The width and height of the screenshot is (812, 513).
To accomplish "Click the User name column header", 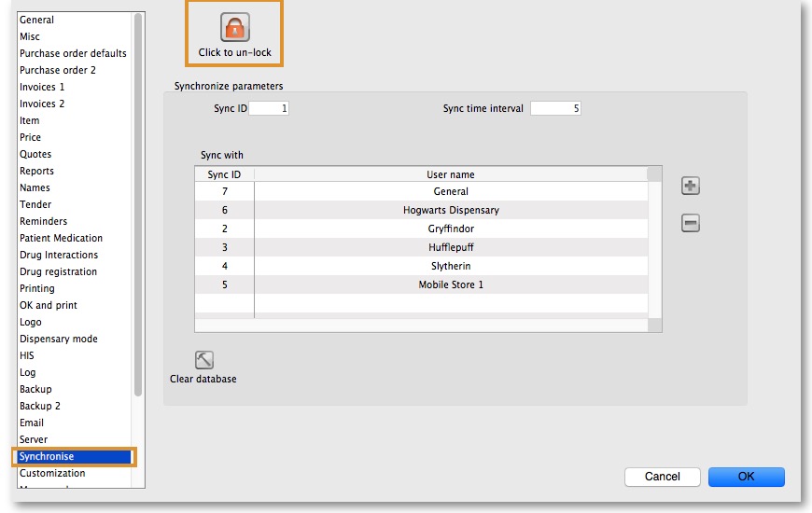I will coord(450,174).
